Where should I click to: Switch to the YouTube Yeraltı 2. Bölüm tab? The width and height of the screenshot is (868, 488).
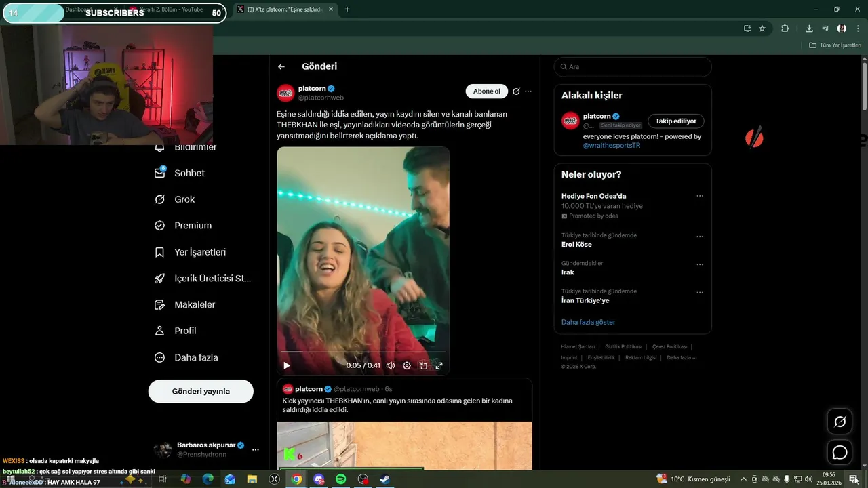[170, 9]
